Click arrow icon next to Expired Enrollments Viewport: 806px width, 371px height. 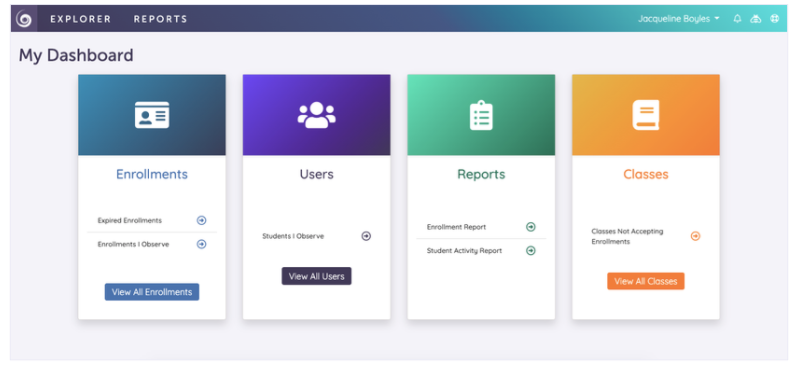point(202,220)
